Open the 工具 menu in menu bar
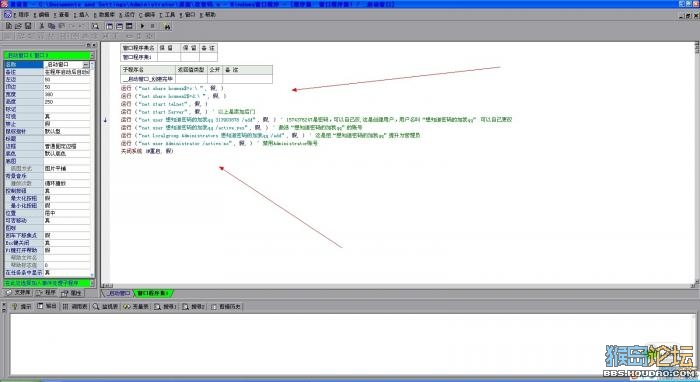This screenshot has height=382, width=700. pos(168,15)
